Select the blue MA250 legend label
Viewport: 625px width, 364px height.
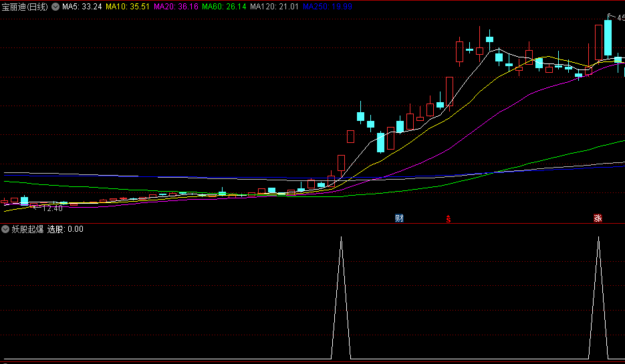(327, 7)
